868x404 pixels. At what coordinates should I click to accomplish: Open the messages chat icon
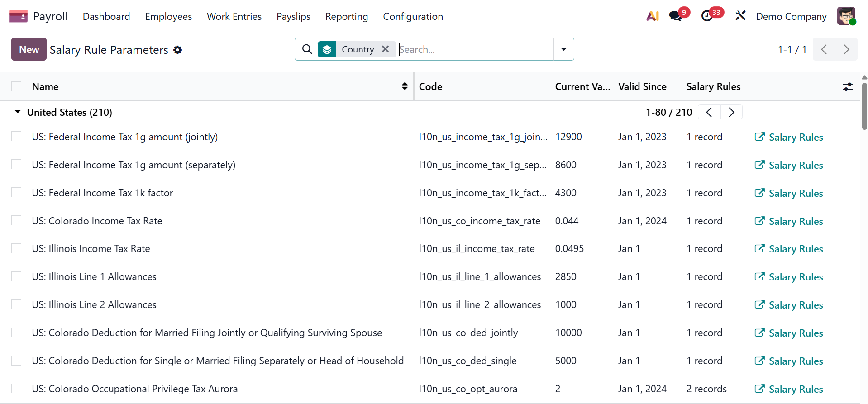click(676, 16)
